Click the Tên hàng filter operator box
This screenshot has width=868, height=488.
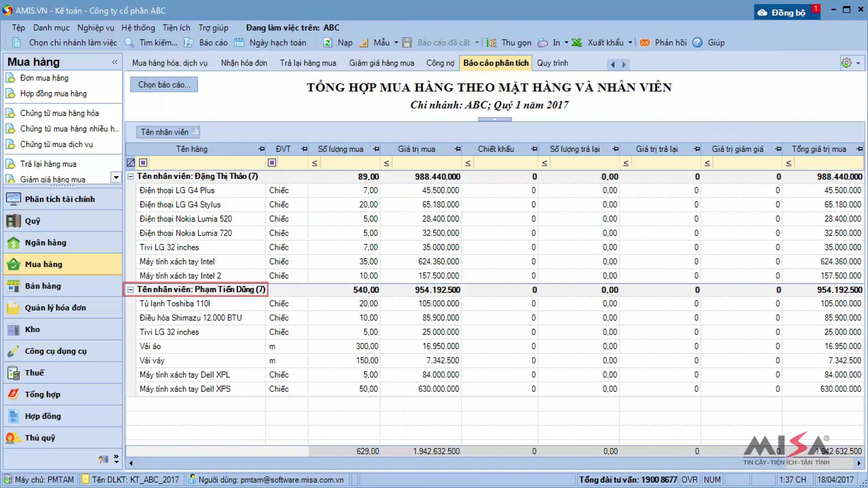(x=143, y=163)
